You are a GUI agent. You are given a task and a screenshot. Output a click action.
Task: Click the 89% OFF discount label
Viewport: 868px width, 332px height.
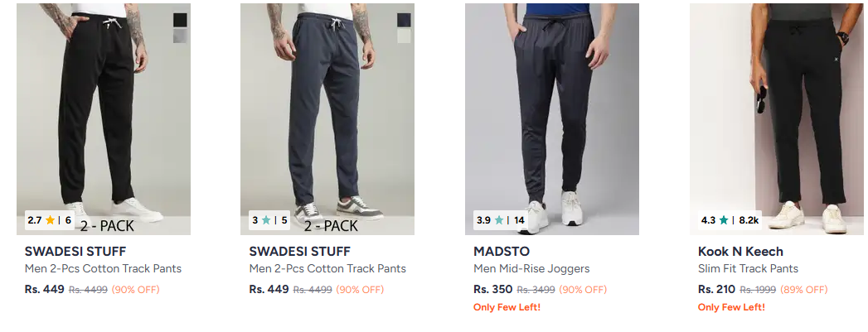click(x=804, y=290)
